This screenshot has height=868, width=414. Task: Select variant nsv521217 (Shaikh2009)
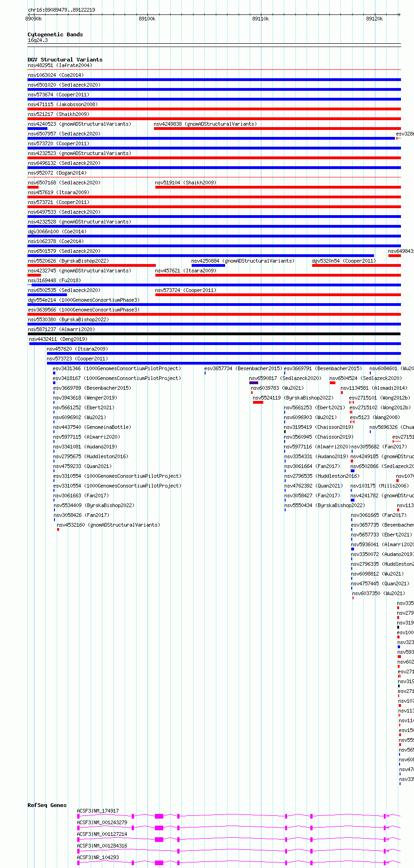(x=59, y=114)
